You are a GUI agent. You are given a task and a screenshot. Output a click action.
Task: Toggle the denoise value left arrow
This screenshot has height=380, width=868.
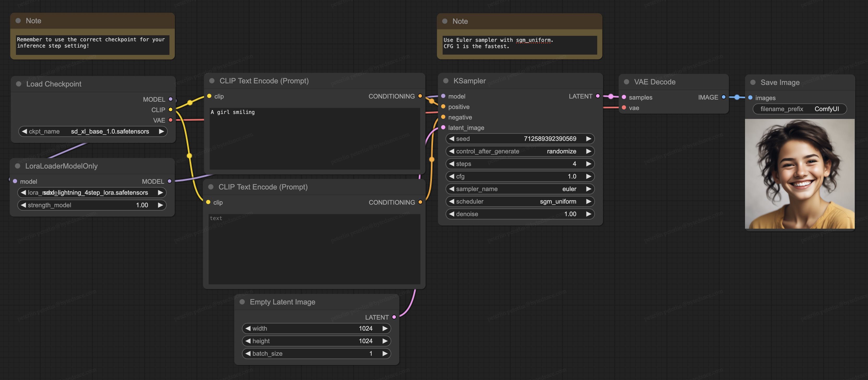[x=451, y=214]
